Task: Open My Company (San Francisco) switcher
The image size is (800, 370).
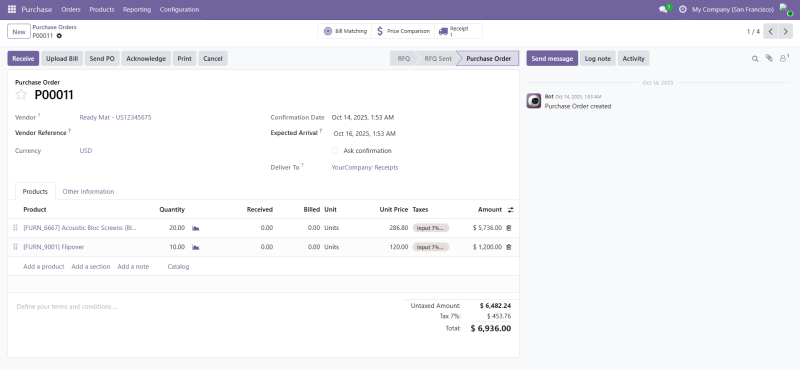Action: tap(733, 9)
